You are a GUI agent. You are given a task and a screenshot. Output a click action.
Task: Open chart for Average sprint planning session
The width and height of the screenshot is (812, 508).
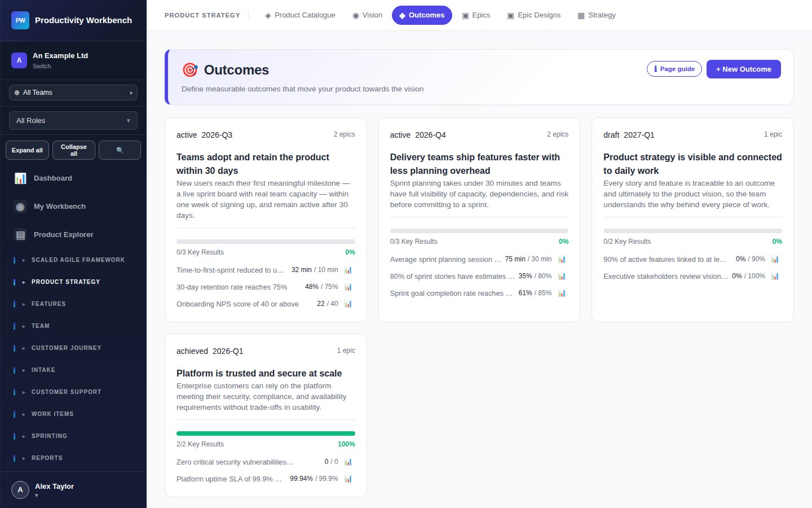[x=562, y=259]
